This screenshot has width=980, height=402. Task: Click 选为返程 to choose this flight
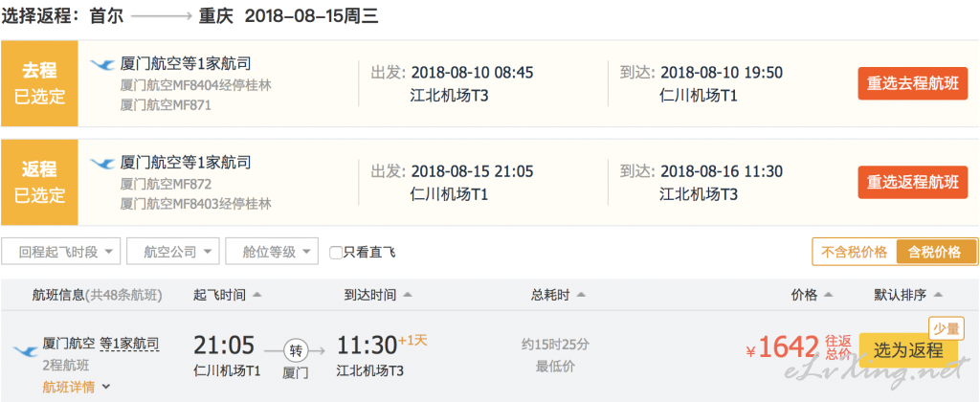tap(908, 350)
